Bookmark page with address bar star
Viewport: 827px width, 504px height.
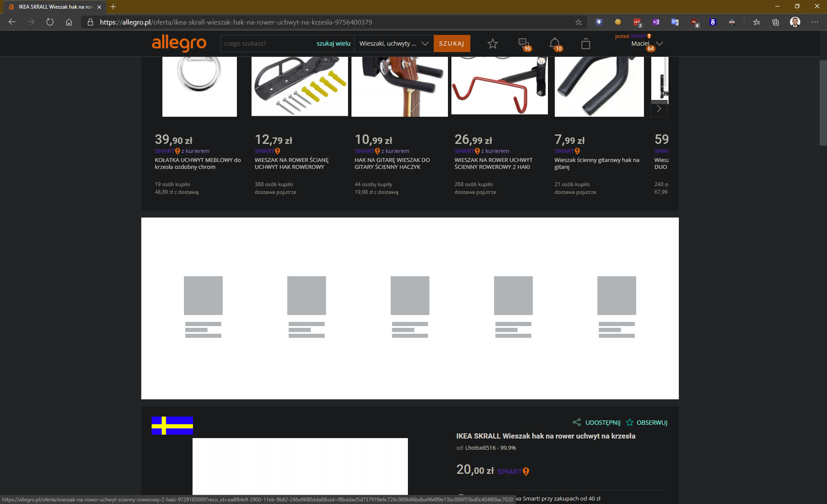[578, 22]
